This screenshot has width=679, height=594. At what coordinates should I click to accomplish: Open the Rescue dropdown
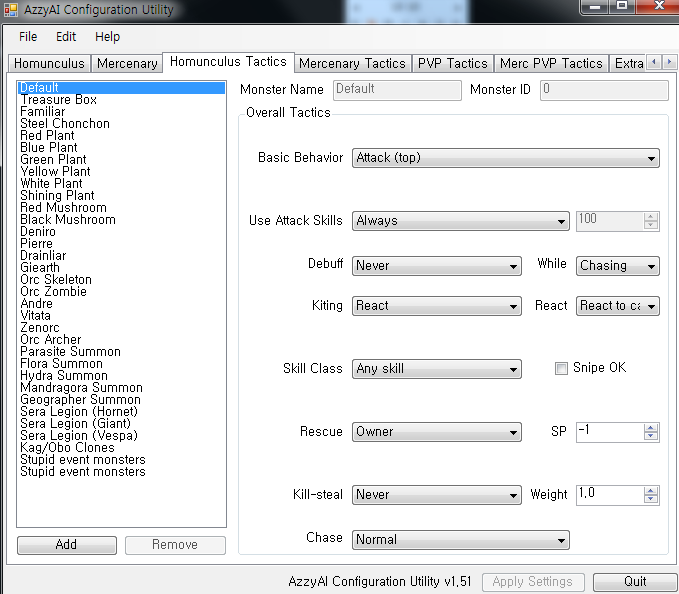[x=437, y=432]
